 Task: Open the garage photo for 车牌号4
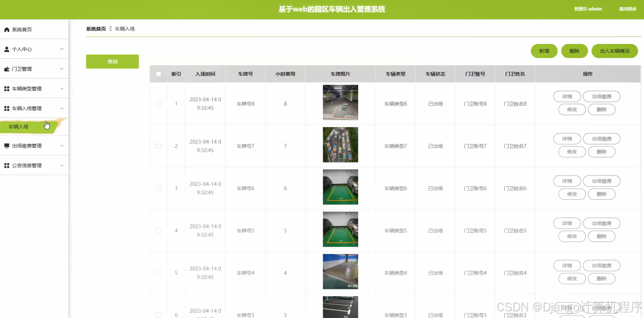(x=340, y=272)
